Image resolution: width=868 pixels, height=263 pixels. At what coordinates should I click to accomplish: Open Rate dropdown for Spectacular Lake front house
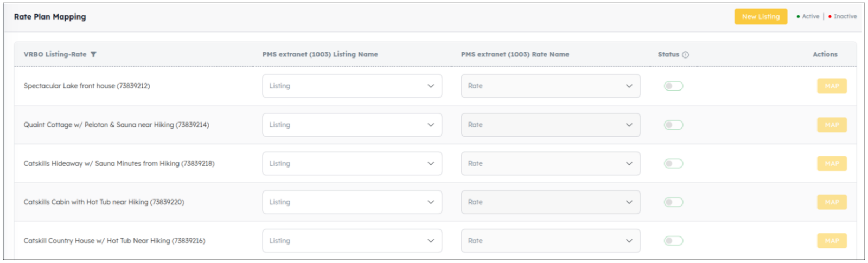tap(551, 86)
